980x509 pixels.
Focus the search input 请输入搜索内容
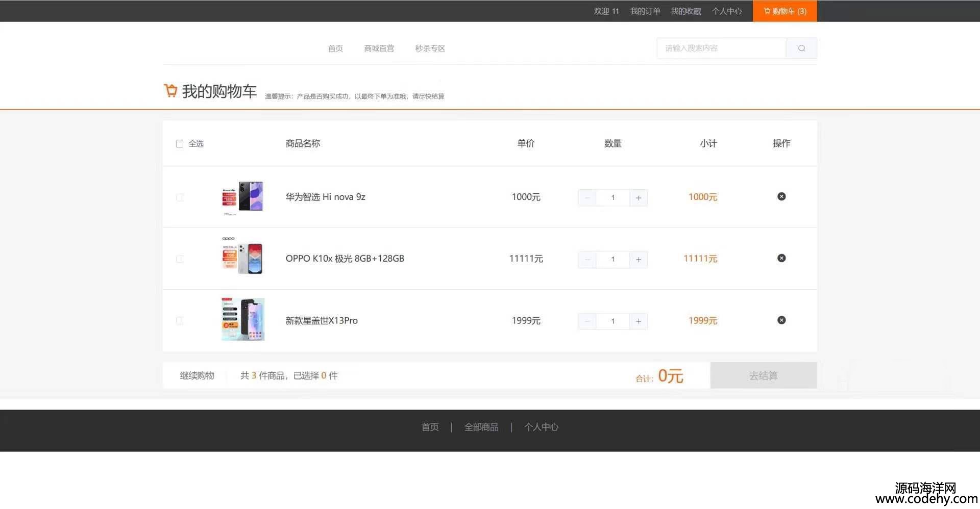click(721, 48)
